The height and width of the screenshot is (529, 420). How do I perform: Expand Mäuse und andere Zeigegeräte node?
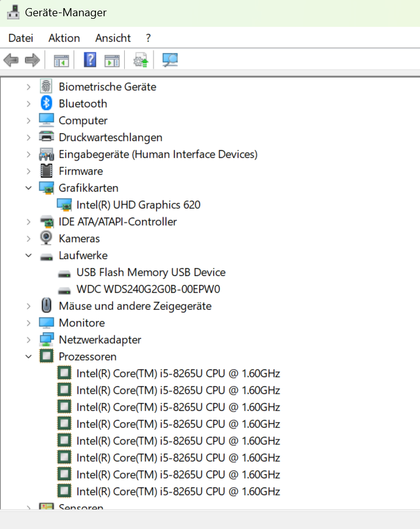pos(29,306)
